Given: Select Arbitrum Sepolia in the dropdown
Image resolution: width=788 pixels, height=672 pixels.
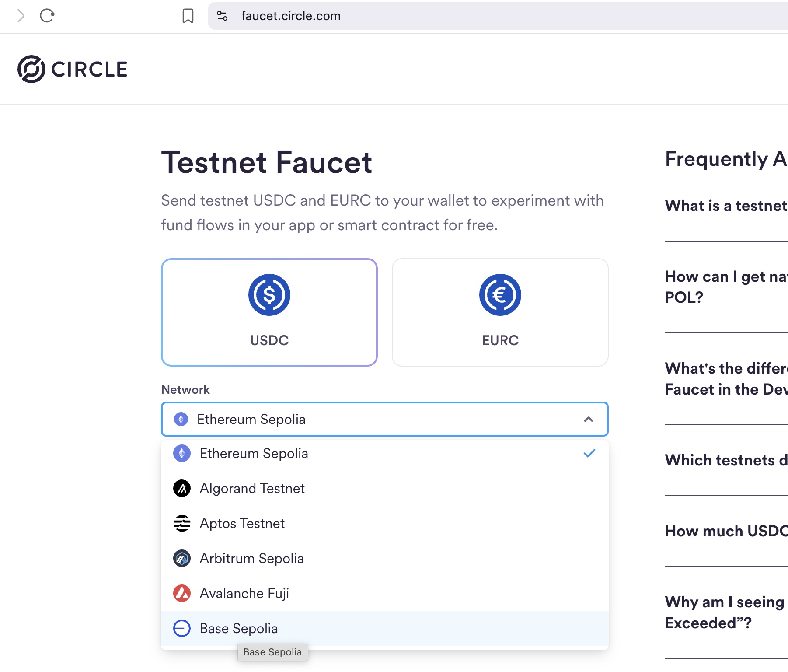Looking at the screenshot, I should [x=251, y=558].
